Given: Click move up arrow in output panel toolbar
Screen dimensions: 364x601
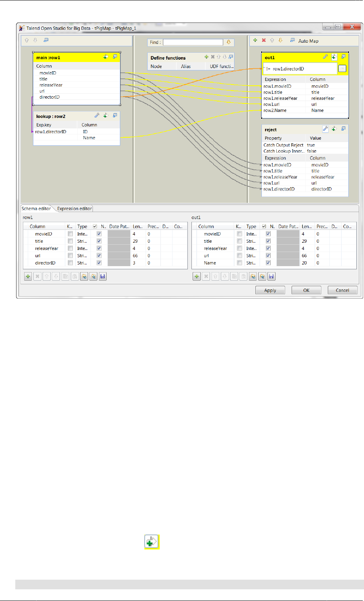Looking at the screenshot, I should pyautogui.click(x=272, y=40).
